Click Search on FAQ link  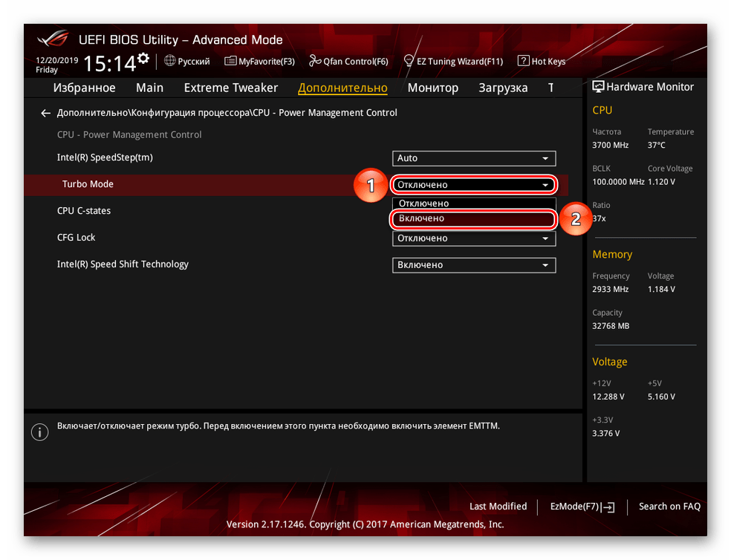(669, 507)
